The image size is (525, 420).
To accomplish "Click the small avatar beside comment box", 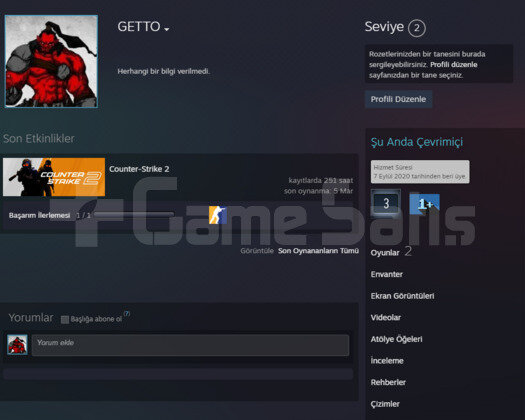I will click(x=17, y=344).
